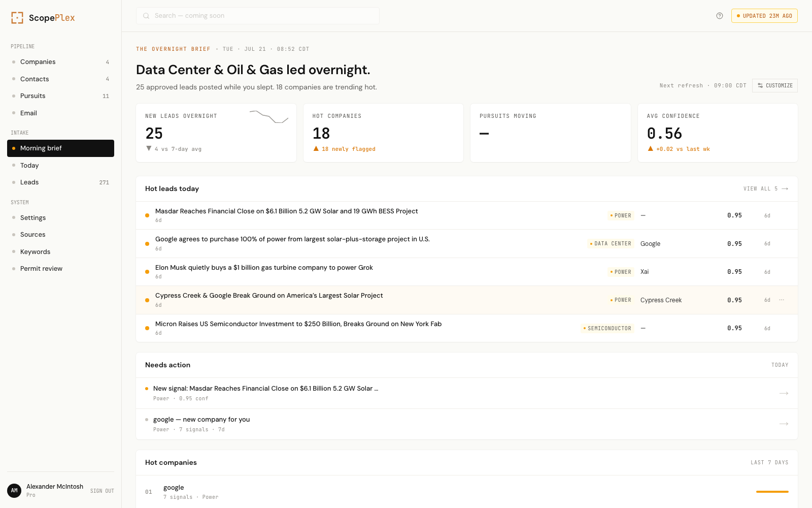Image resolution: width=812 pixels, height=508 pixels.
Task: Open the Customize sliders icon button
Action: 775,85
